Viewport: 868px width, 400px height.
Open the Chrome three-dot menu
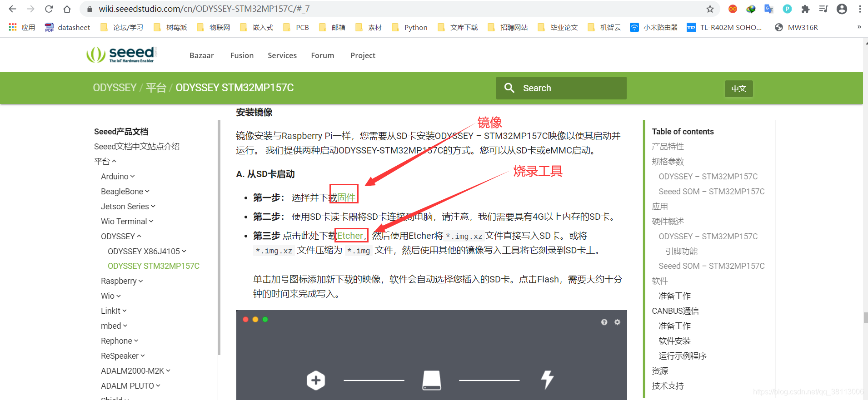860,9
